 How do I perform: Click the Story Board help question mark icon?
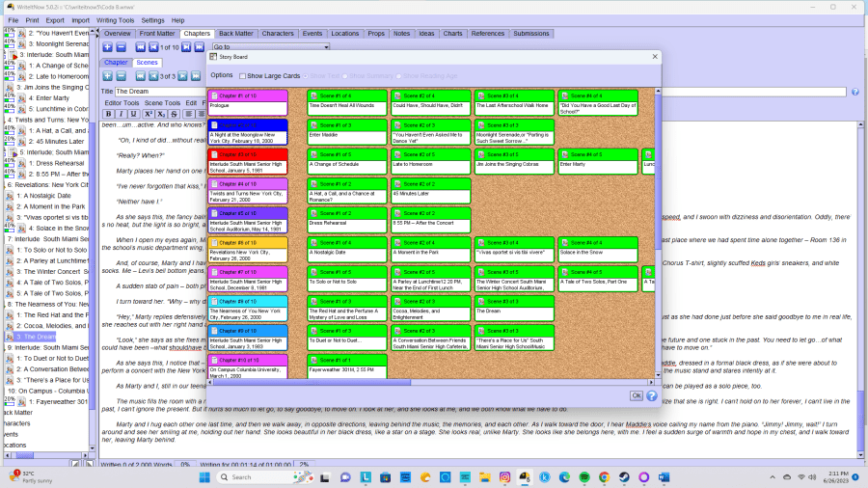click(x=652, y=395)
